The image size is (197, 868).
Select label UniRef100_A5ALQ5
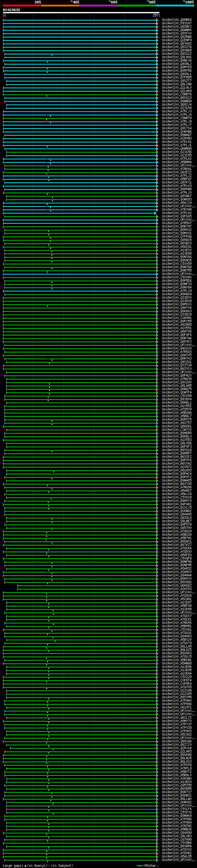pos(176,856)
